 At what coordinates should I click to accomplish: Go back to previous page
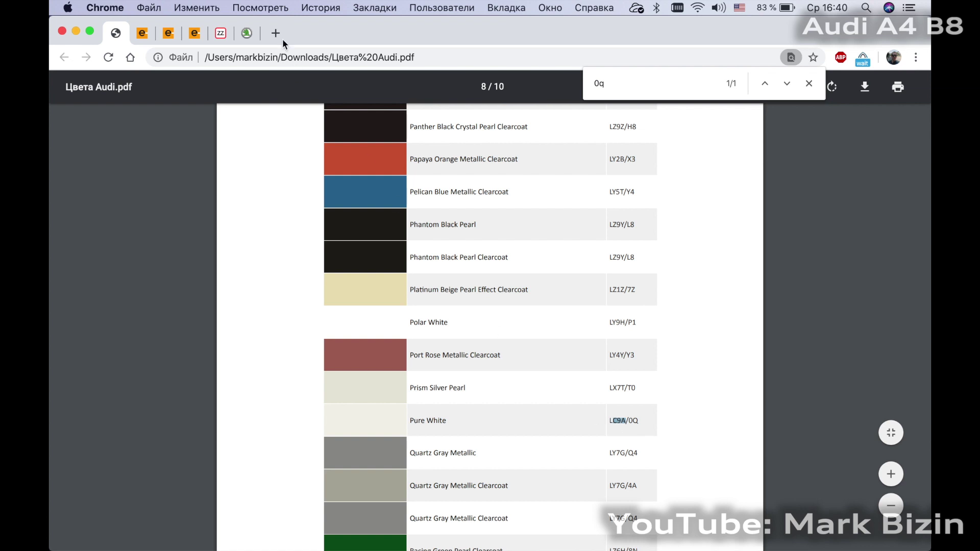[64, 57]
